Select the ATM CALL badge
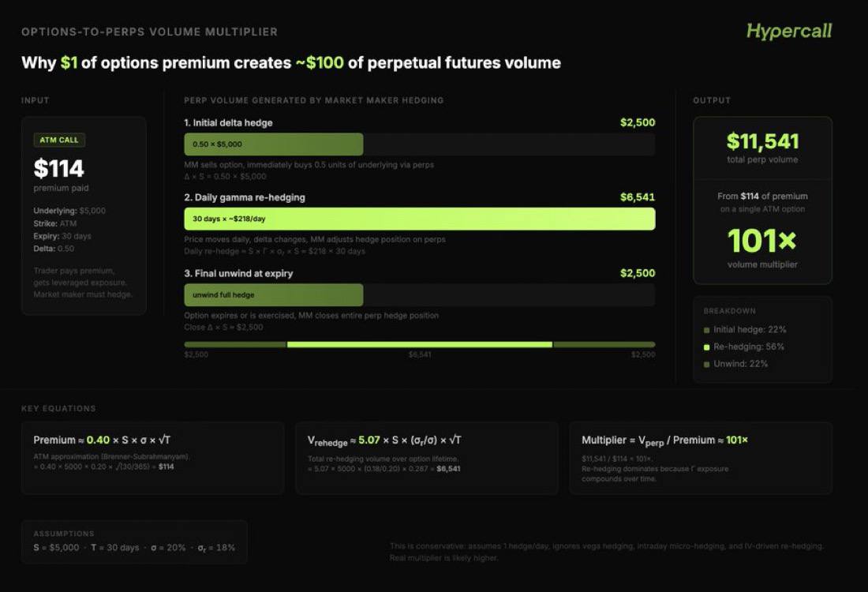This screenshot has height=592, width=868. pyautogui.click(x=59, y=141)
